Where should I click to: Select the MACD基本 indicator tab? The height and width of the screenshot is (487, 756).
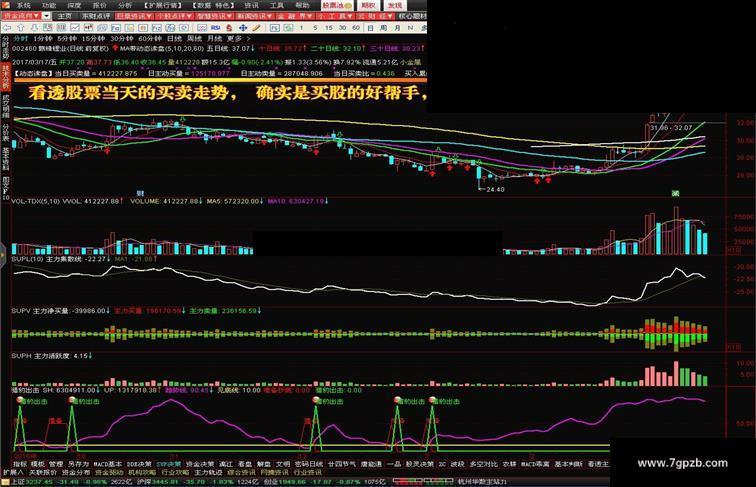(108, 464)
